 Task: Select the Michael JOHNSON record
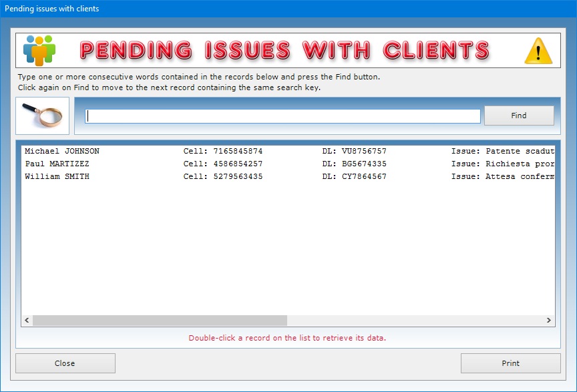click(62, 151)
